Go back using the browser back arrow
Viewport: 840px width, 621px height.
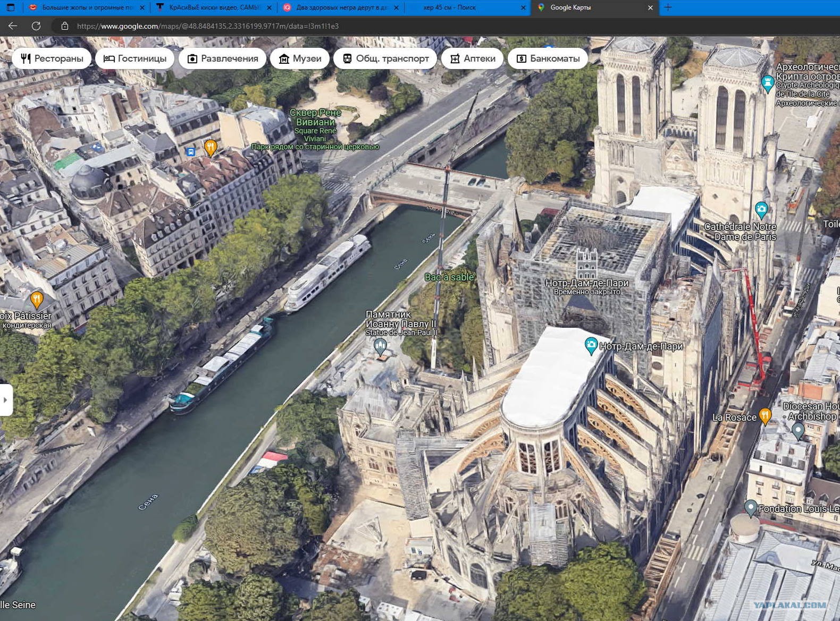coord(13,26)
